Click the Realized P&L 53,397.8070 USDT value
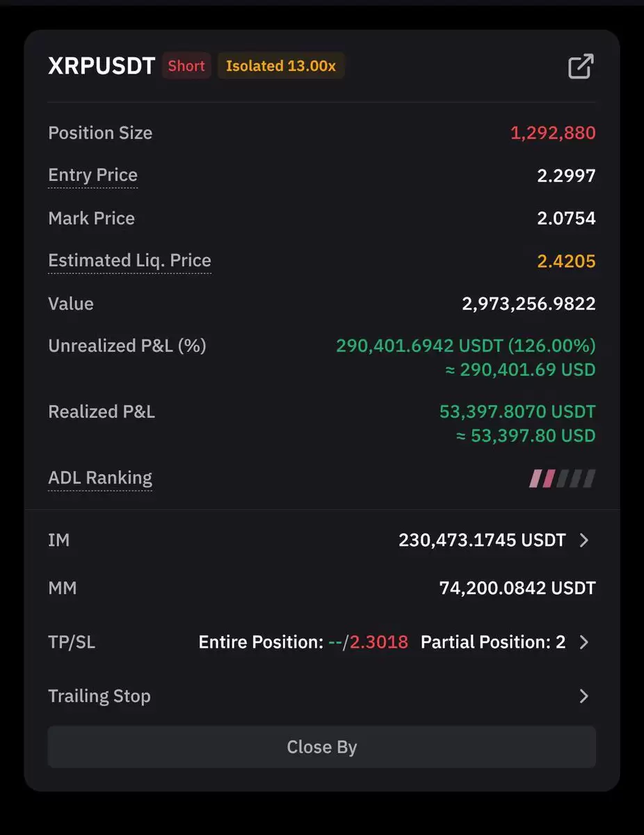The width and height of the screenshot is (644, 835). tap(517, 412)
